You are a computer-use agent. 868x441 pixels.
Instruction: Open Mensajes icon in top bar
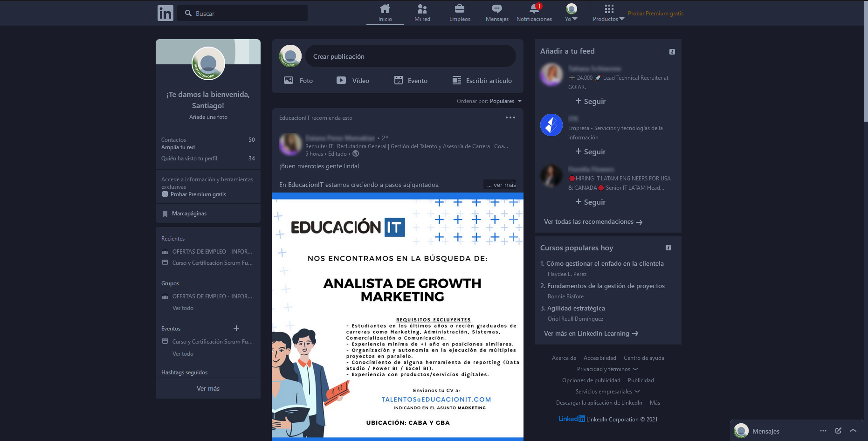[x=497, y=13]
